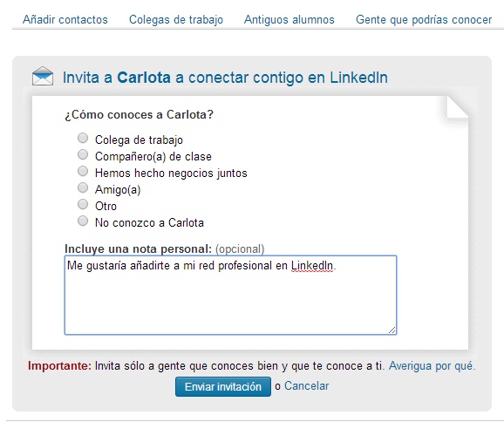Choose 'No conozco a Carlota' radio button
Screen dimensions: 504x422
coord(83,221)
